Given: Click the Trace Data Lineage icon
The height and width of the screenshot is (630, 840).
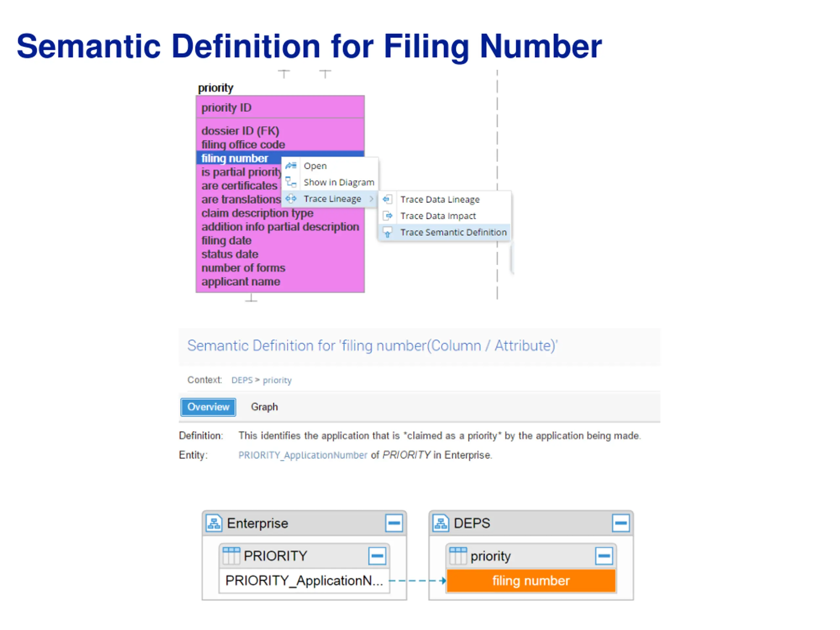Looking at the screenshot, I should point(387,199).
